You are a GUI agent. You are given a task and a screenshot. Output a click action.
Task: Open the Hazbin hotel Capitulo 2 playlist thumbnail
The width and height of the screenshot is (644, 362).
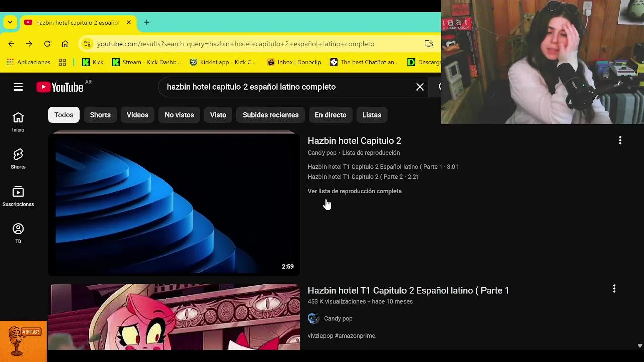click(x=174, y=204)
